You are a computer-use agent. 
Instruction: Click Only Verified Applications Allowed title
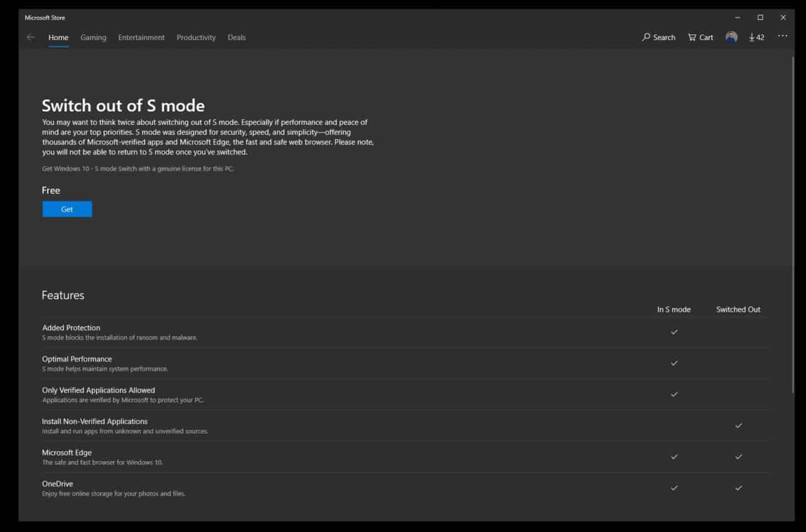point(99,390)
